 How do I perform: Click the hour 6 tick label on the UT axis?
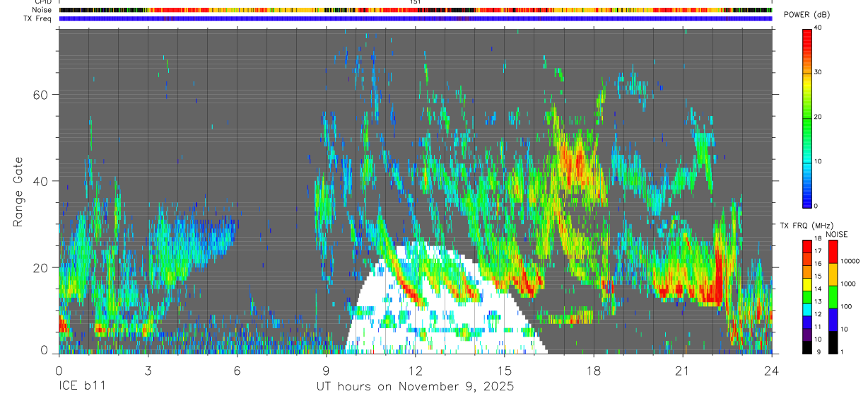[237, 371]
